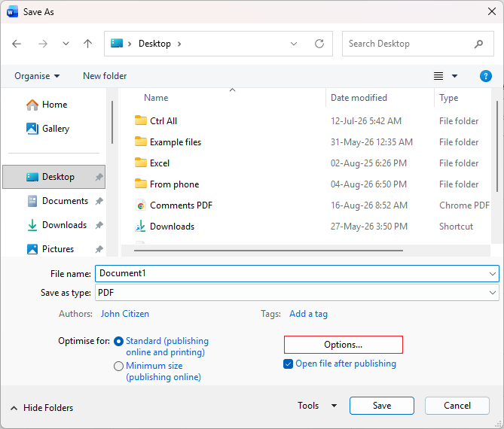Click the Refresh icon in address bar
This screenshot has width=504, height=429.
pyautogui.click(x=319, y=44)
